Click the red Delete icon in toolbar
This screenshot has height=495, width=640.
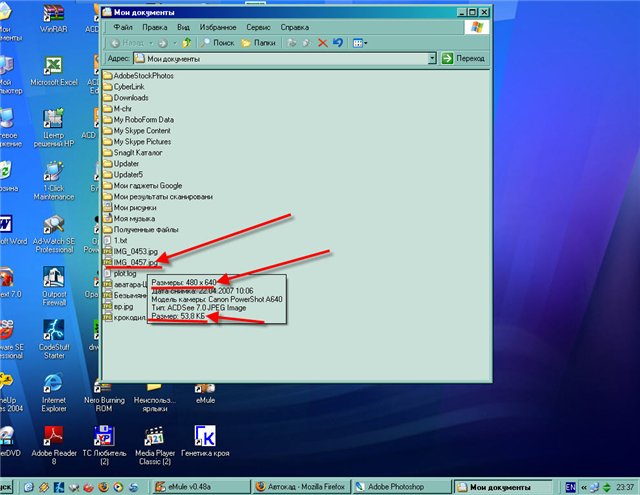point(322,43)
